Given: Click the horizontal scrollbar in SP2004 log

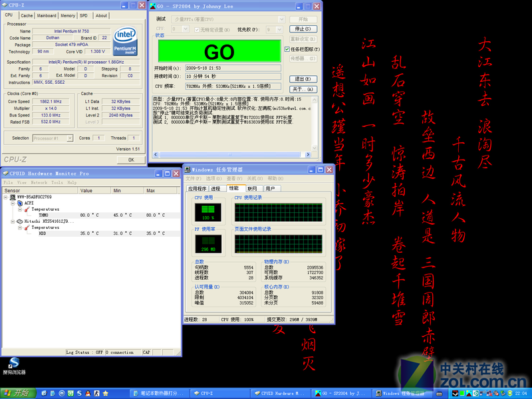Looking at the screenshot, I should point(231,155).
